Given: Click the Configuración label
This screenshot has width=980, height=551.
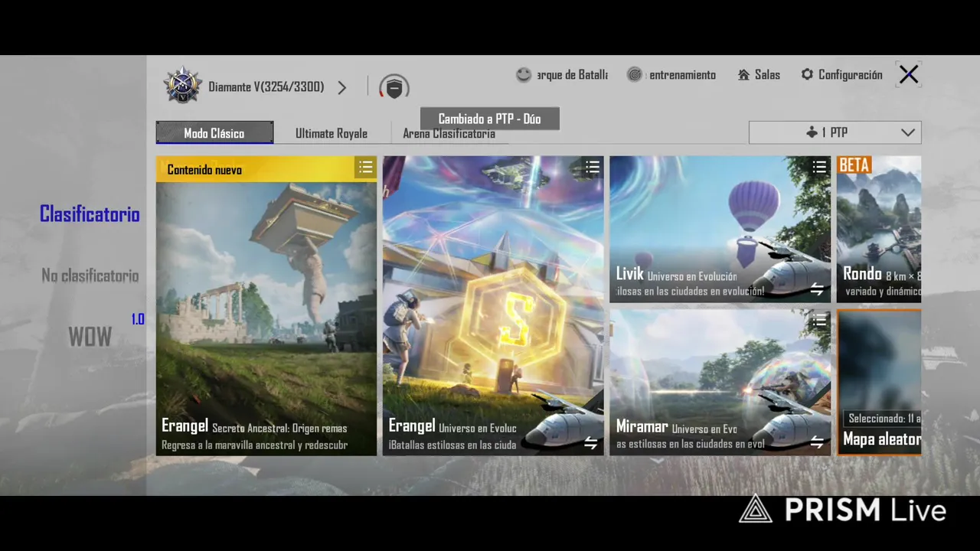Looking at the screenshot, I should click(851, 74).
